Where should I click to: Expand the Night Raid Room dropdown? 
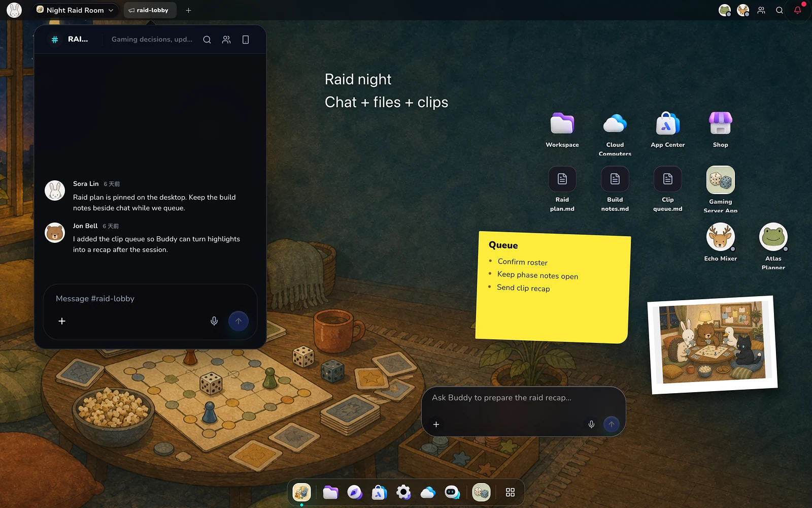point(111,10)
